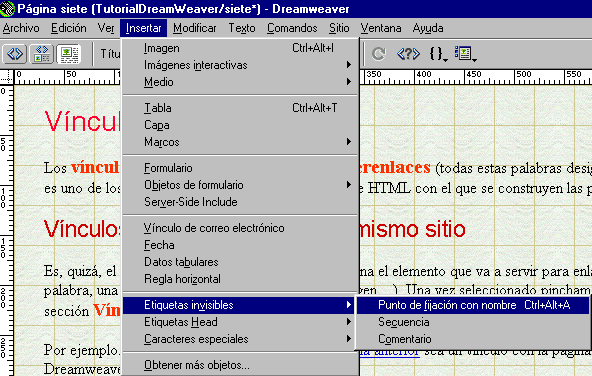
Task: Switch to Code view icon
Action: click(x=15, y=54)
